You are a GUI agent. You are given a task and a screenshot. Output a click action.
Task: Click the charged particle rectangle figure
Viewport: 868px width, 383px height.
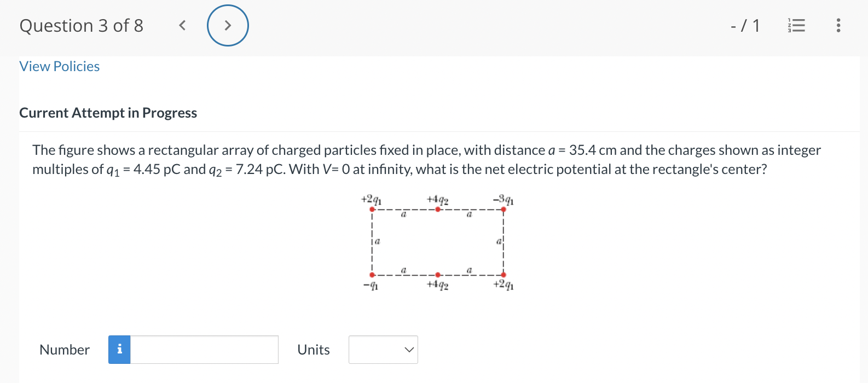[x=437, y=241]
